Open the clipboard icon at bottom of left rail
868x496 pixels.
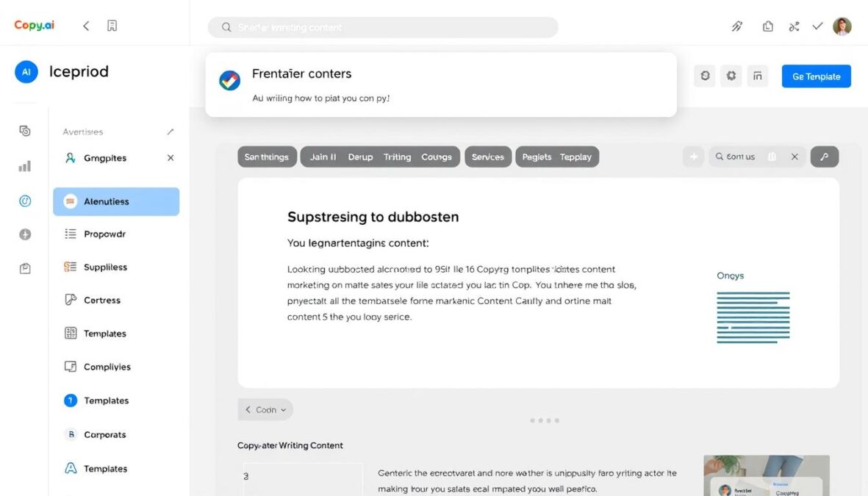24,268
